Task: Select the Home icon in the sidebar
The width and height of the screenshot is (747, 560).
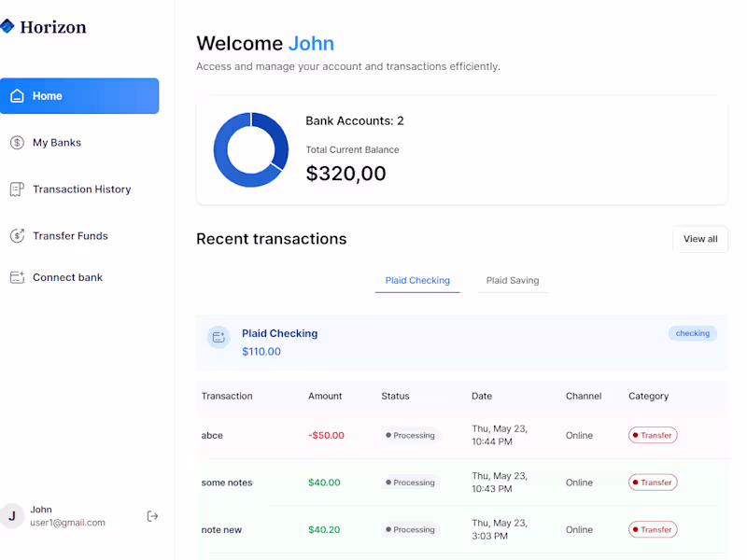Action: 17,95
